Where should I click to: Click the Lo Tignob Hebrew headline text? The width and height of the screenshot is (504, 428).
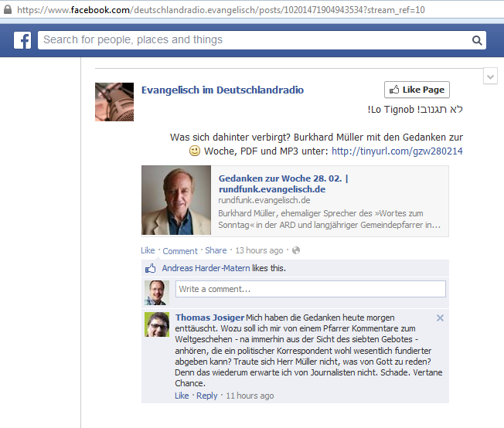(x=415, y=110)
